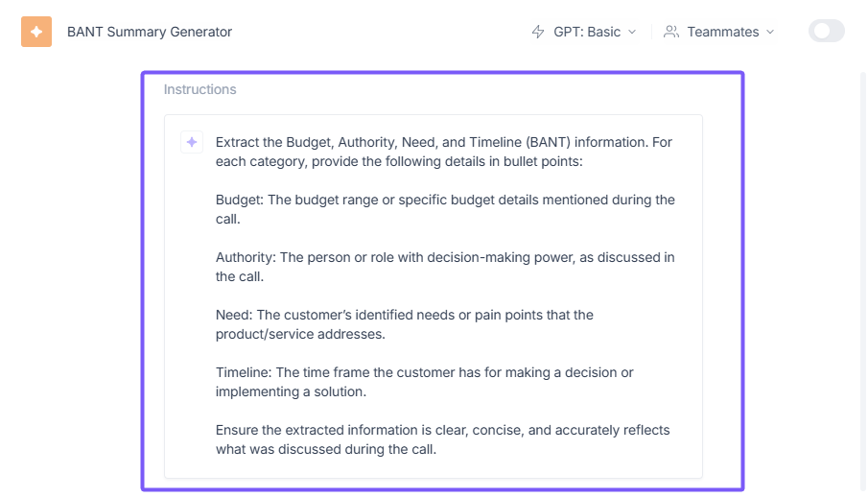Click the lightning bolt model icon
868x497 pixels.
point(538,32)
